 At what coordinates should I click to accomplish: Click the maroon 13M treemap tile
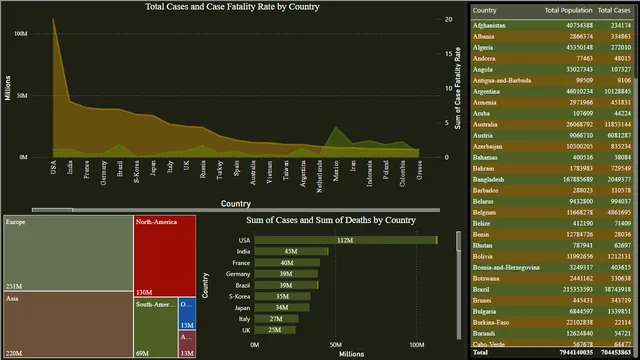pos(187,344)
